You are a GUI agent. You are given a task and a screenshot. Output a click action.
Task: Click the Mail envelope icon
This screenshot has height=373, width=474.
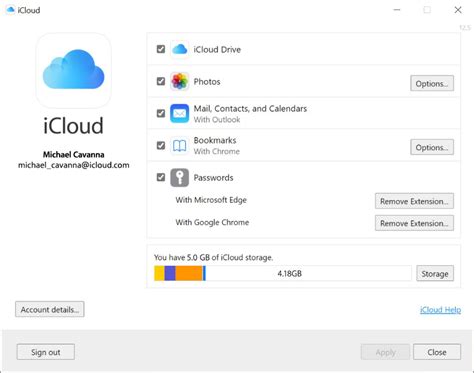pyautogui.click(x=180, y=114)
